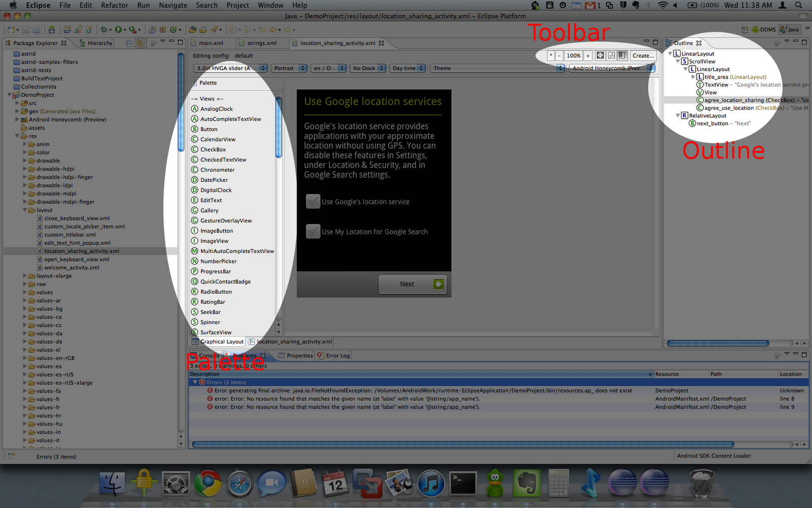Switch to the strings.xml editor tab
The image size is (812, 508).
[x=262, y=43]
